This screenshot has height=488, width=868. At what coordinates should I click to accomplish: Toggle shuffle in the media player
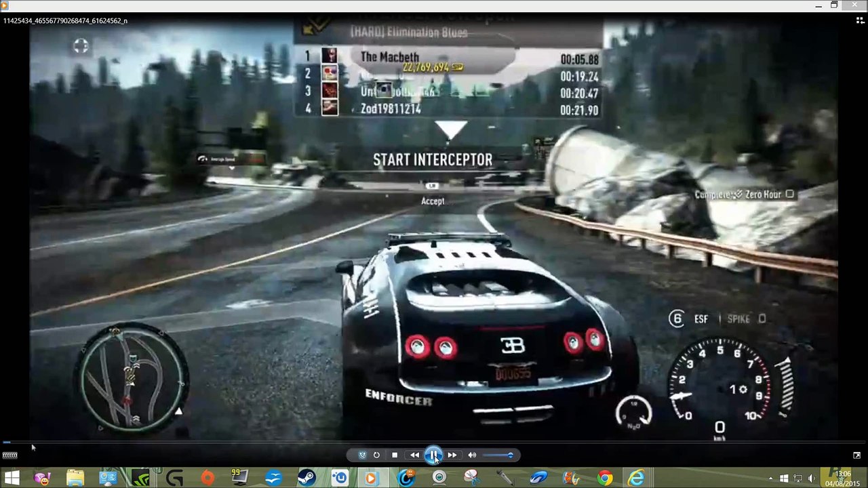362,455
